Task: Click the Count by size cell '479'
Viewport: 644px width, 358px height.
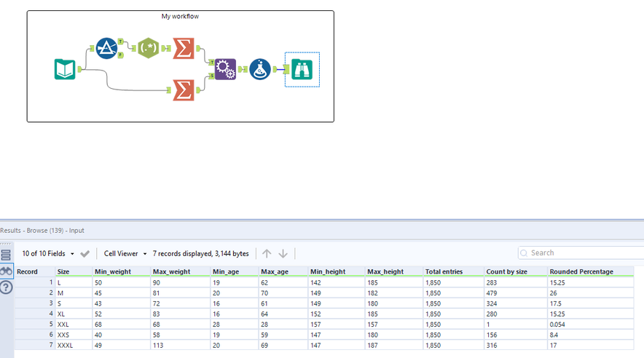Action: [x=516, y=293]
